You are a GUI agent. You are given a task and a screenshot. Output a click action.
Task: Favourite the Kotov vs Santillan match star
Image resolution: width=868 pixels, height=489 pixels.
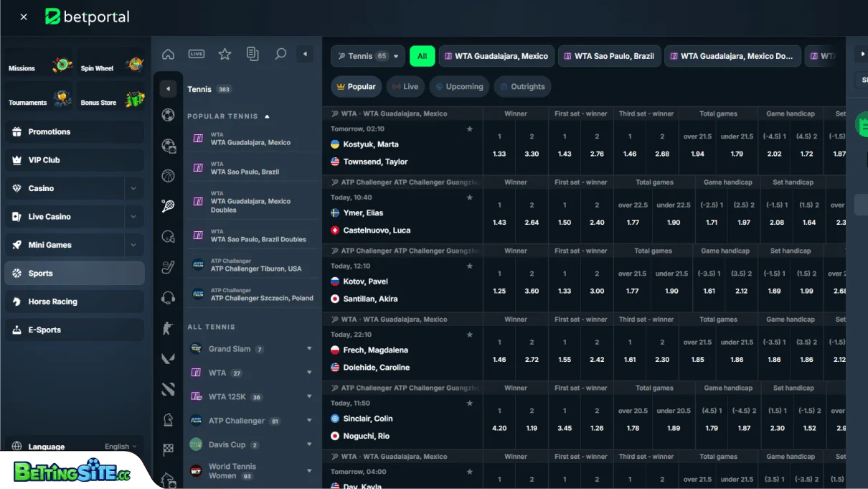pos(470,266)
